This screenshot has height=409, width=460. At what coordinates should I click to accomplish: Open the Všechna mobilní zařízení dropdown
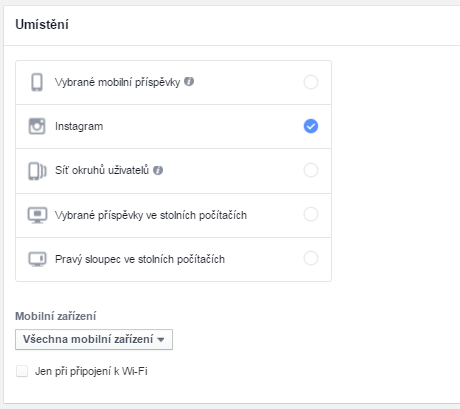click(x=94, y=339)
